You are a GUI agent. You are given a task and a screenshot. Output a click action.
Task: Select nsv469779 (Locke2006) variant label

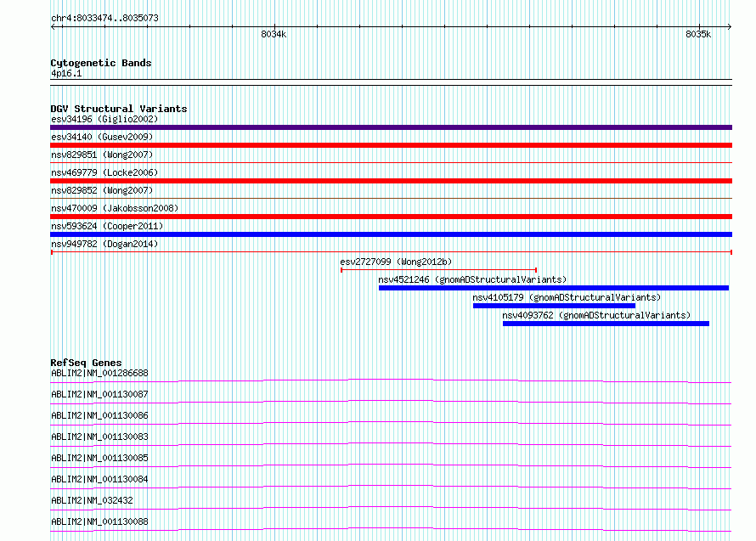[x=104, y=172]
